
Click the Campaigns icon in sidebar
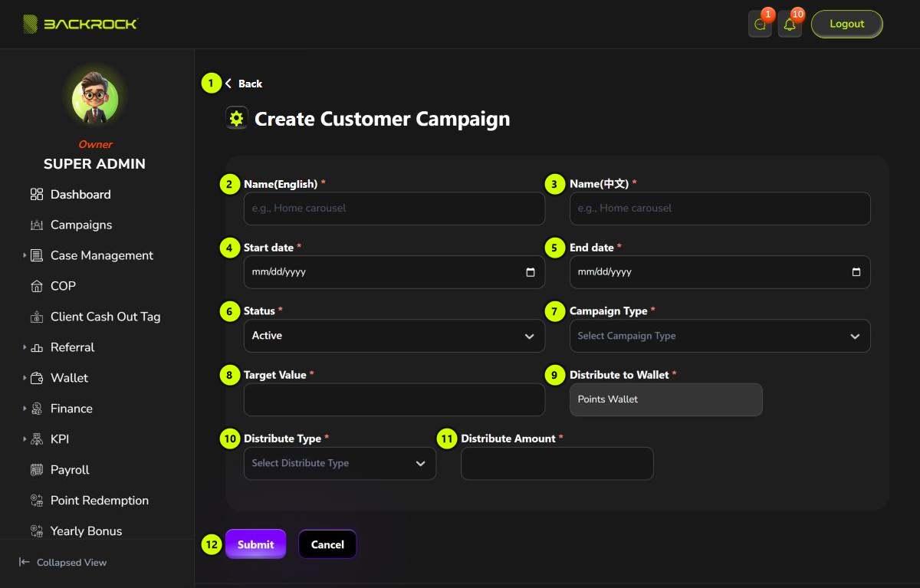pos(37,225)
